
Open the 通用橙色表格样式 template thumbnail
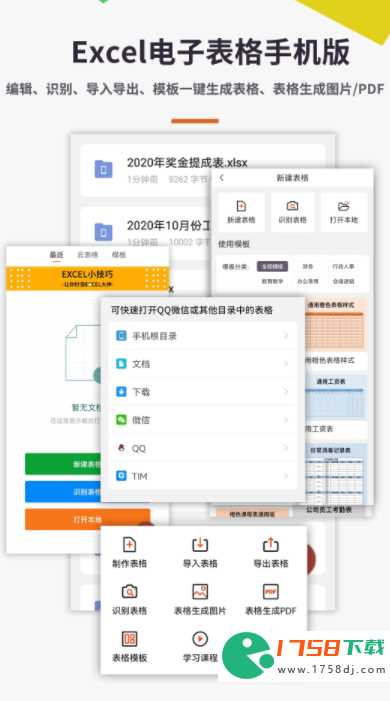[x=336, y=326]
